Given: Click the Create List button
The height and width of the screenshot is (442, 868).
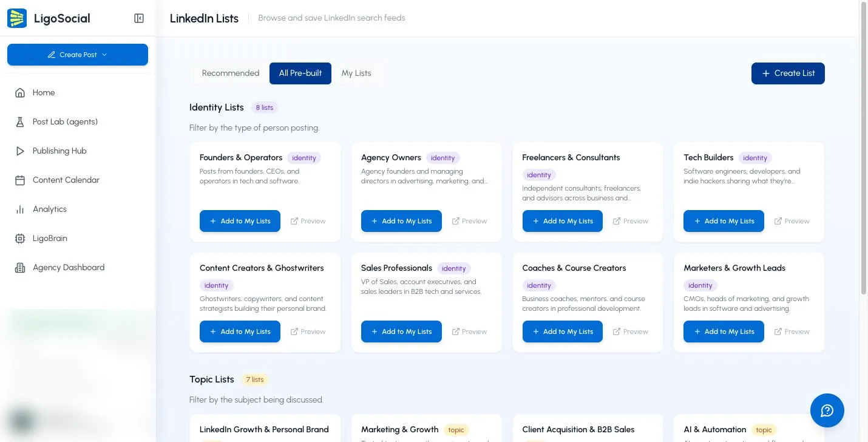Looking at the screenshot, I should click(788, 73).
